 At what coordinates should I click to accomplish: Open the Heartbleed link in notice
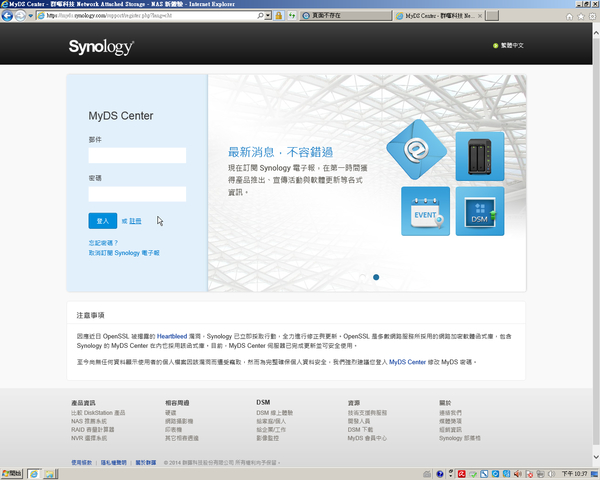pyautogui.click(x=172, y=336)
